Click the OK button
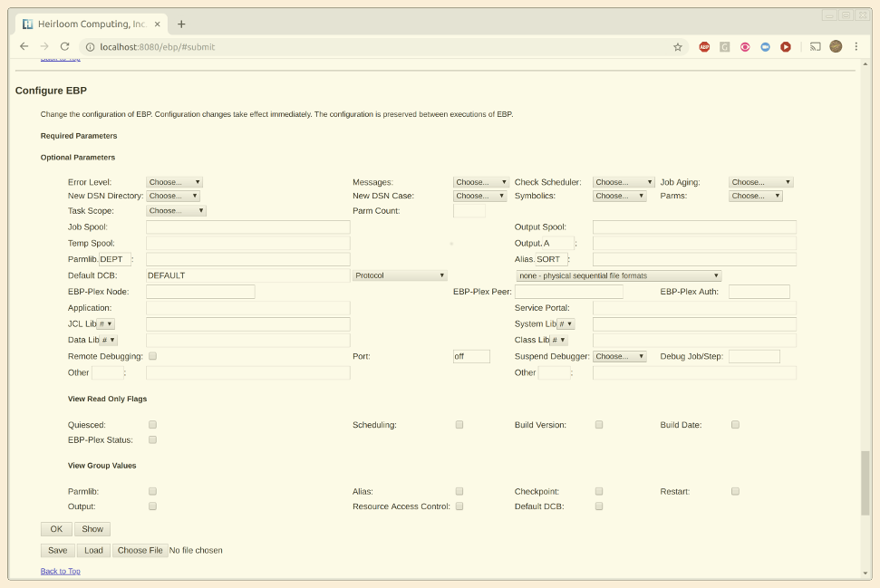Screen dimensions: 880x588 click(57, 529)
